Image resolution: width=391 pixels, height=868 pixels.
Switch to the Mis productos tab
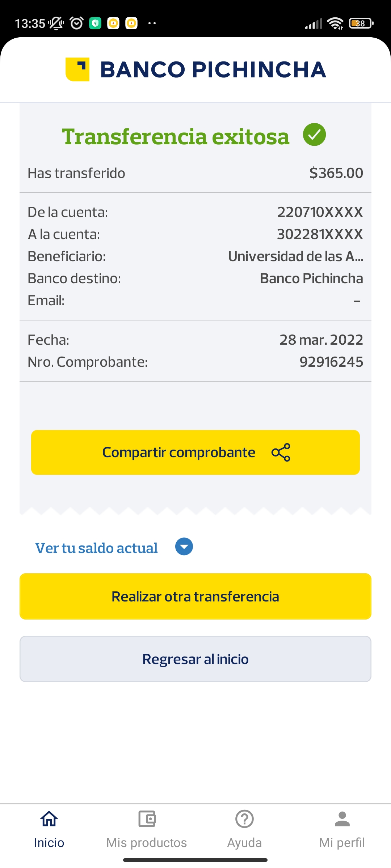147,843
